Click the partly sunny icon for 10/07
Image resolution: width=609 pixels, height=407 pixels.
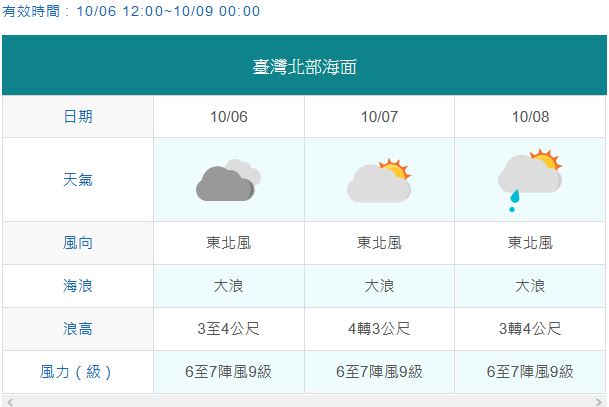[x=379, y=181]
